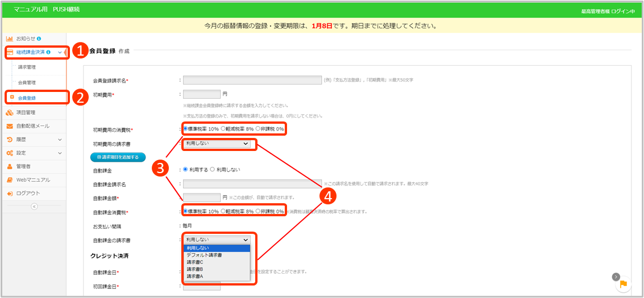
Task: Choose 請求書B from the open list
Action: click(x=195, y=269)
